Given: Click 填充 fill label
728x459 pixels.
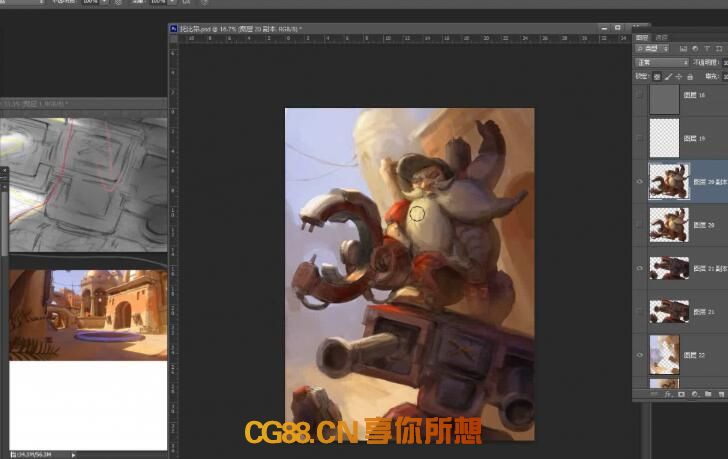Looking at the screenshot, I should [x=712, y=76].
